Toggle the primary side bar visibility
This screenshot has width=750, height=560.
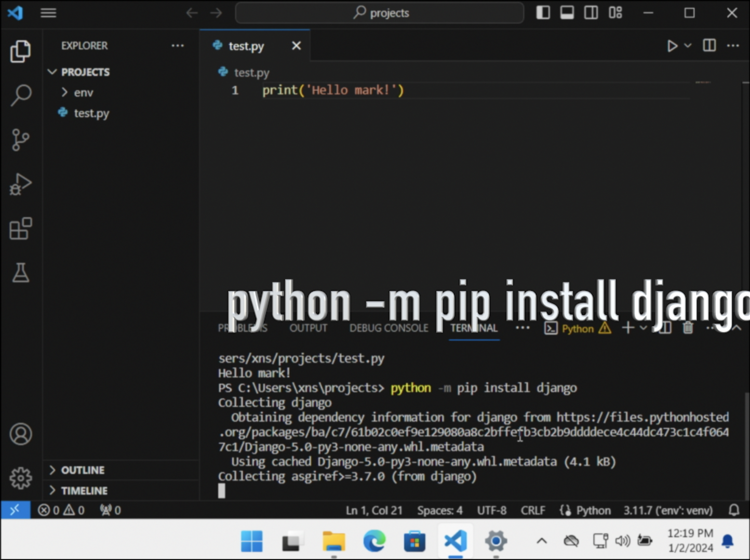click(x=543, y=12)
